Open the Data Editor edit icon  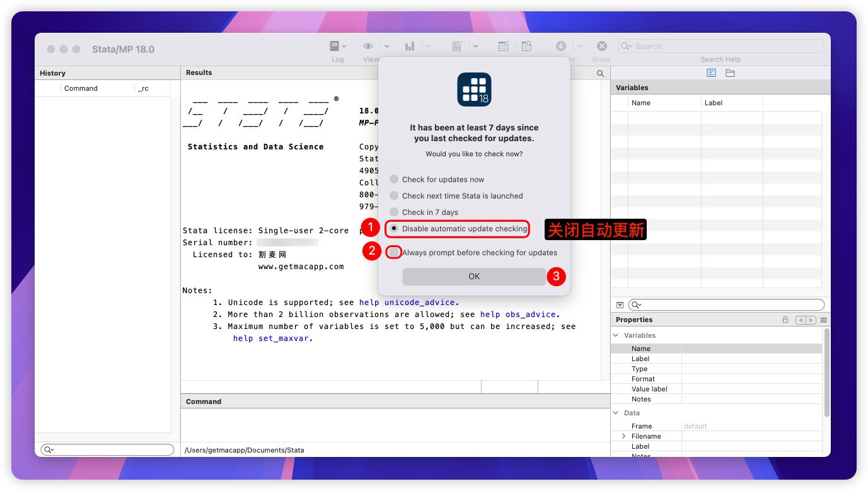coord(503,46)
